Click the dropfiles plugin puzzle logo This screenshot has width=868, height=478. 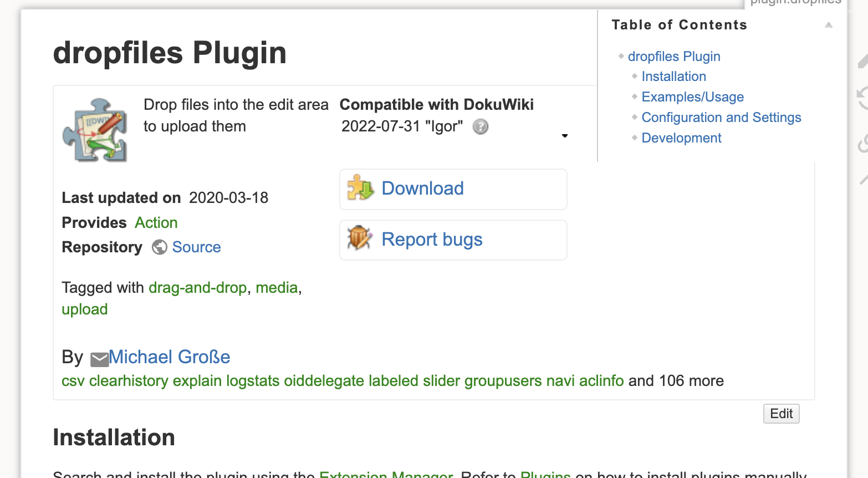[95, 130]
